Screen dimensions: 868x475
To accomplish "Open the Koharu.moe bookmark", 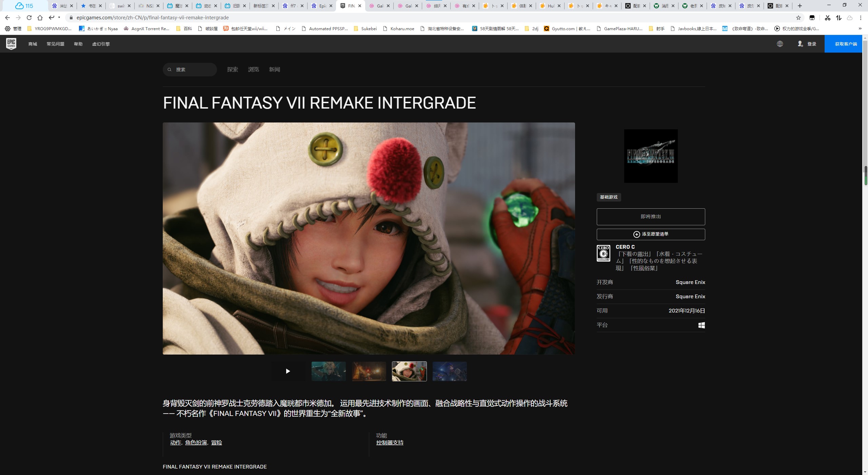I will (399, 28).
